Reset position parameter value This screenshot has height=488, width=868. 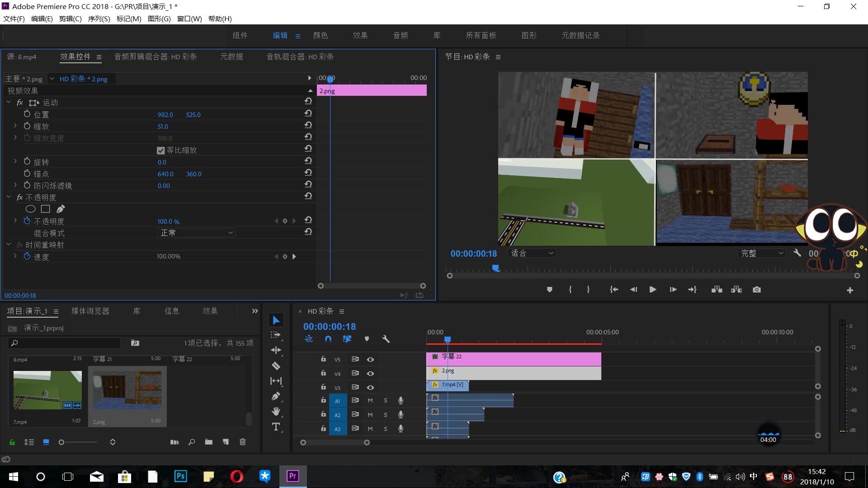click(308, 113)
